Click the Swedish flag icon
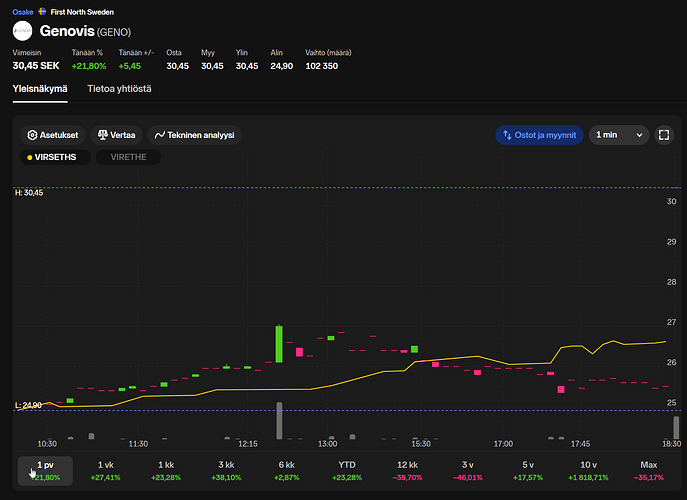 pyautogui.click(x=42, y=11)
